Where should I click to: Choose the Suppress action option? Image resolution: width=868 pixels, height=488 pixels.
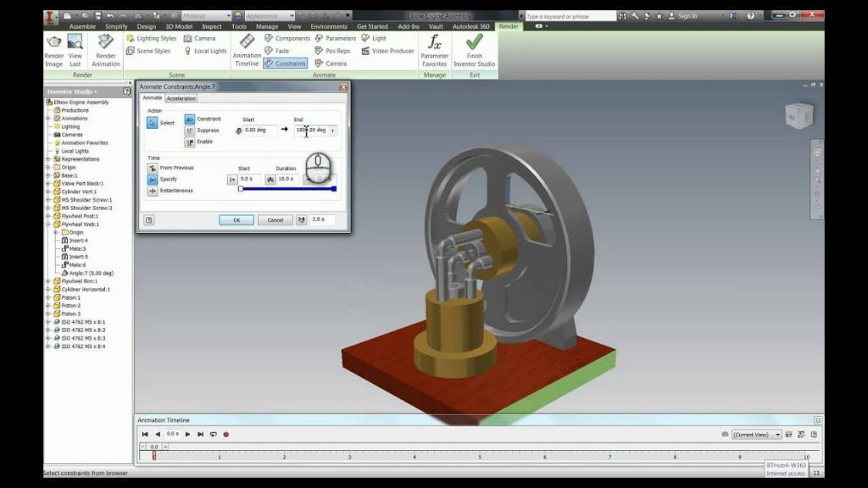190,130
